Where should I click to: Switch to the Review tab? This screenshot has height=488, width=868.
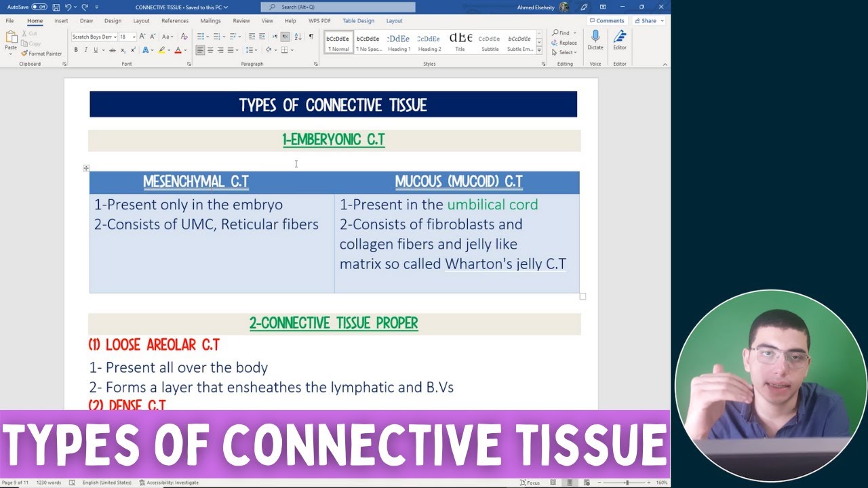click(x=241, y=21)
